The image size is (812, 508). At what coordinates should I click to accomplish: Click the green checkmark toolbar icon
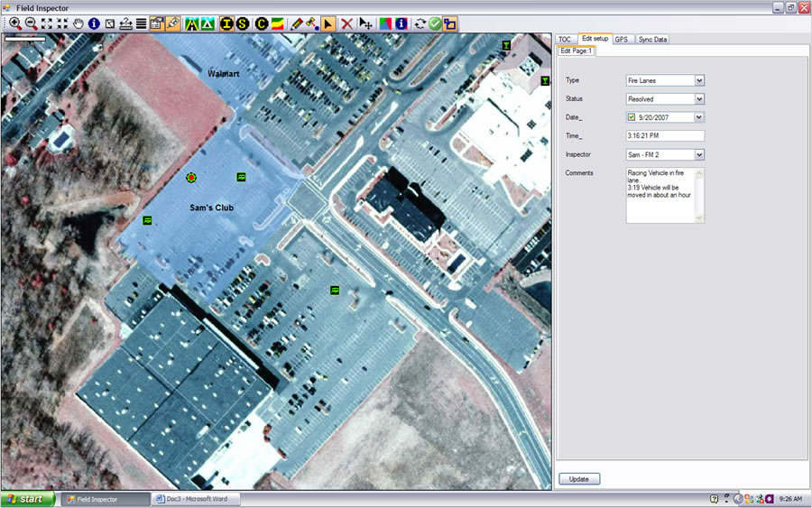click(x=435, y=23)
